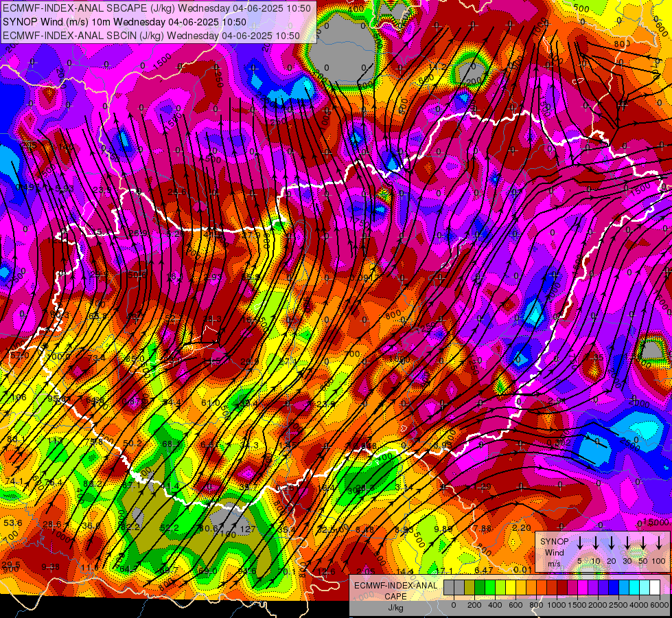This screenshot has height=618, width=672.
Task: Click station value 24.6 on the map
Action: [x=177, y=192]
